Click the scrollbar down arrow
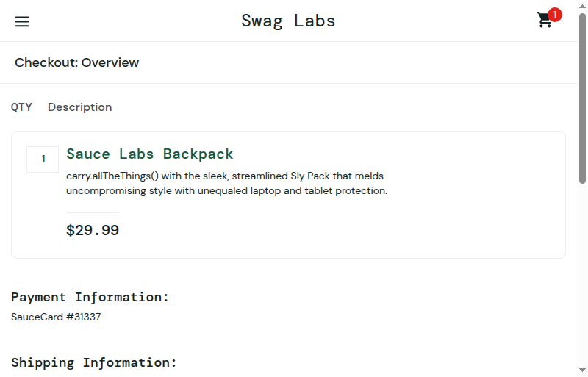The width and height of the screenshot is (588, 377). [582, 370]
